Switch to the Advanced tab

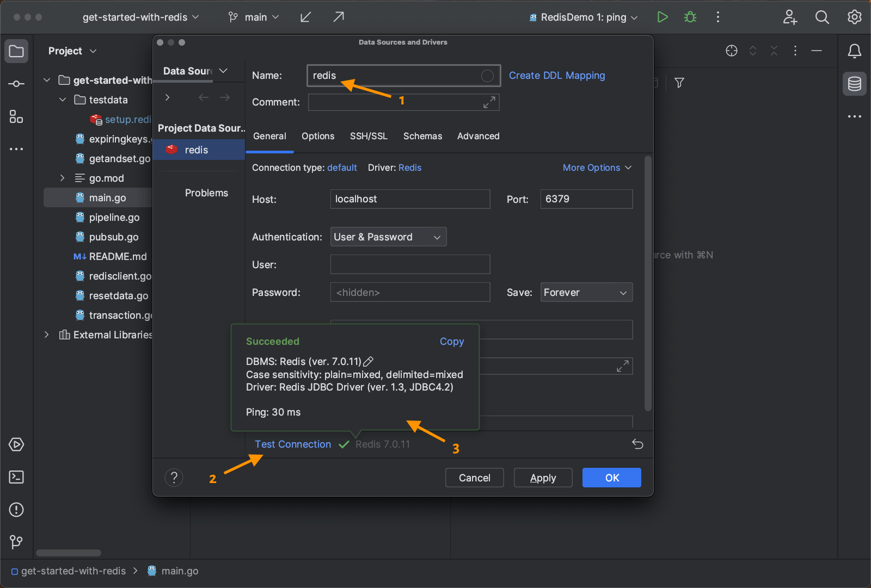pyautogui.click(x=478, y=136)
